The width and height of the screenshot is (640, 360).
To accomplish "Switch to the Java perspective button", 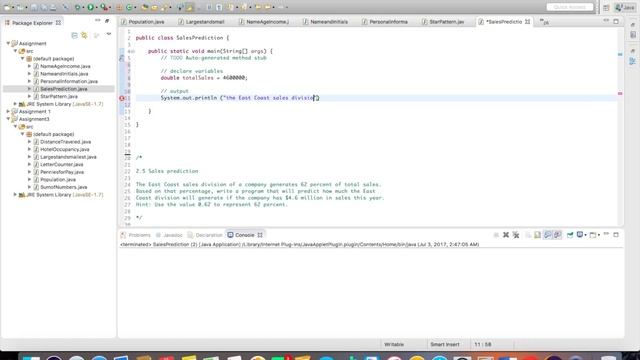I will pos(625,7).
